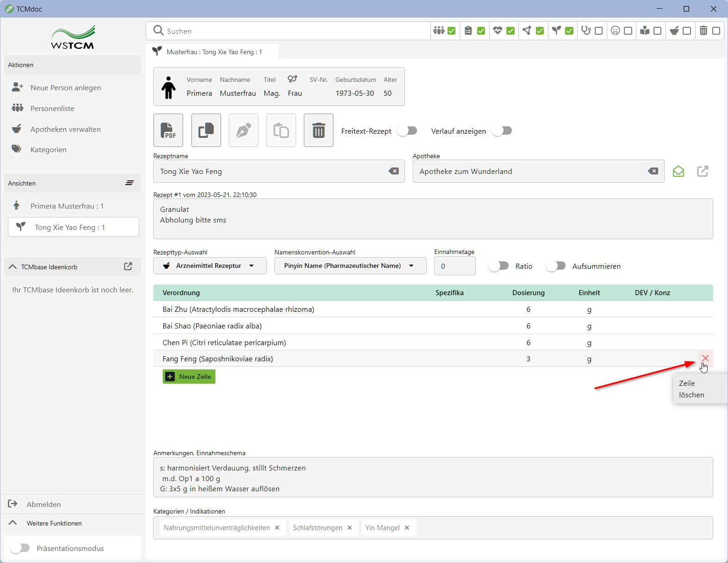Screen dimensions: 728x563
Task: Open Personenliste from the sidebar
Action: (52, 109)
